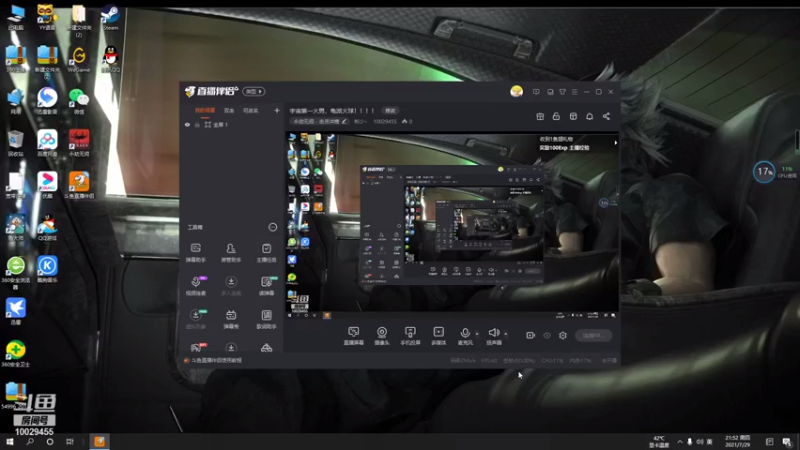This screenshot has width=800, height=450.
Task: Open the hamburger menu in the streaming app title bar
Action: [574, 92]
